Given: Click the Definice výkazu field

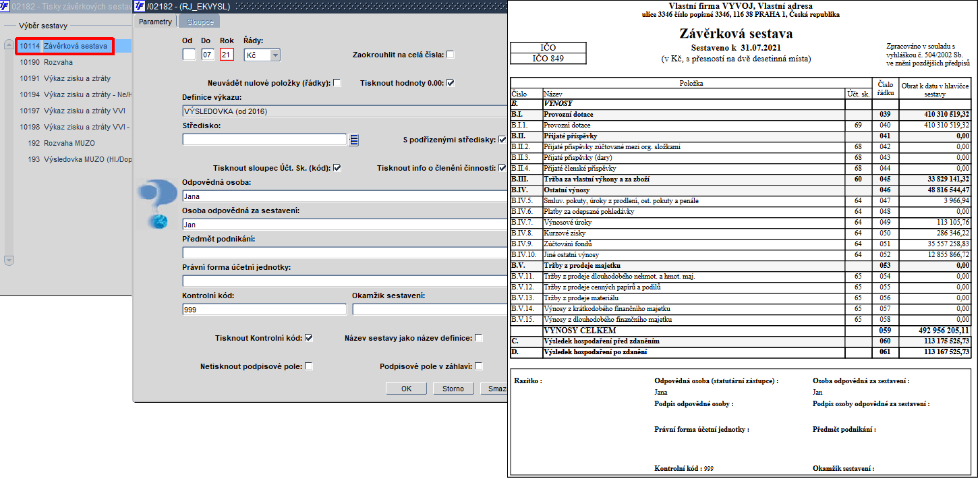Looking at the screenshot, I should [x=344, y=111].
